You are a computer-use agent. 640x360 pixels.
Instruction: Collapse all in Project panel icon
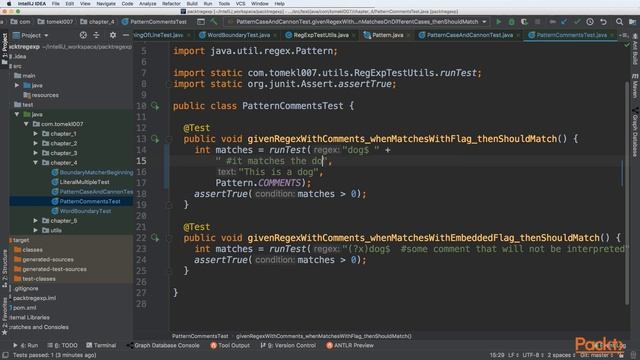click(x=96, y=36)
